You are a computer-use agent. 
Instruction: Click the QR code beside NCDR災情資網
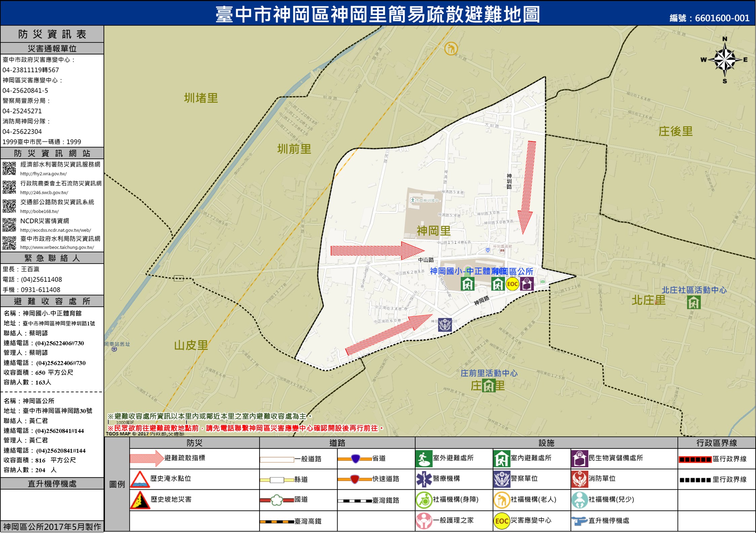(x=9, y=225)
